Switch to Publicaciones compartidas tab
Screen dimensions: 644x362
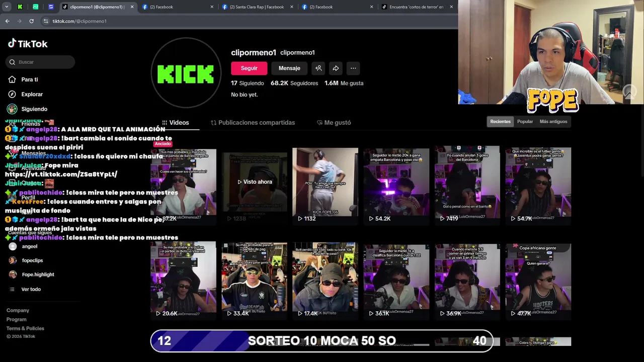click(253, 123)
